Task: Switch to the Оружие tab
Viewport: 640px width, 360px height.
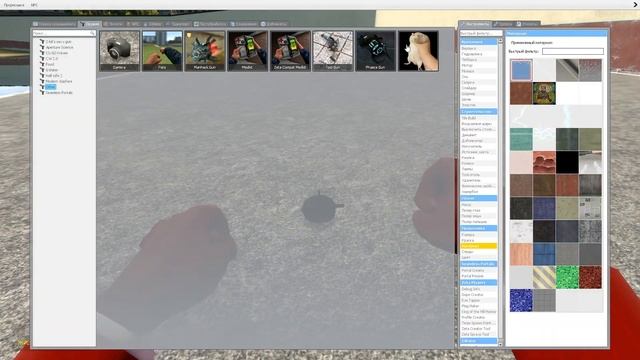Action: [89, 24]
